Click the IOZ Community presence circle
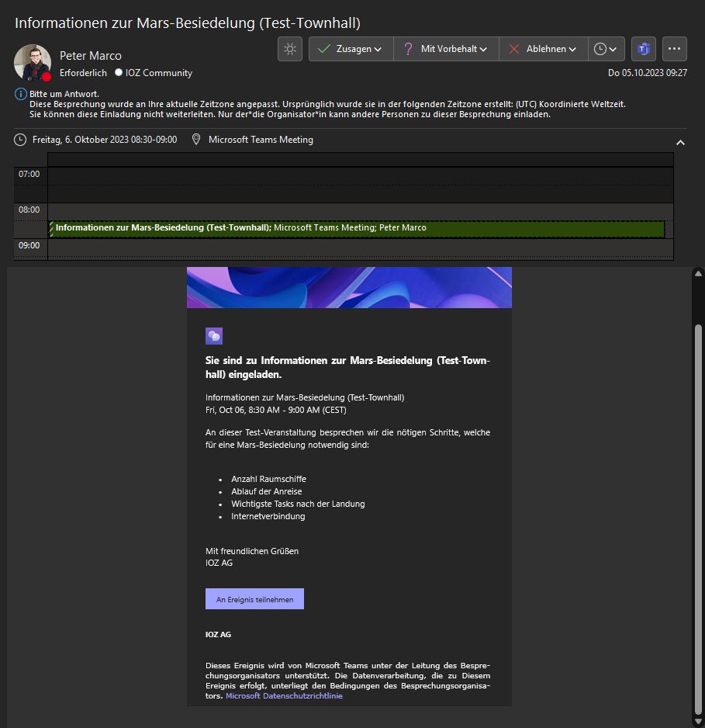This screenshot has width=705, height=728. (119, 72)
